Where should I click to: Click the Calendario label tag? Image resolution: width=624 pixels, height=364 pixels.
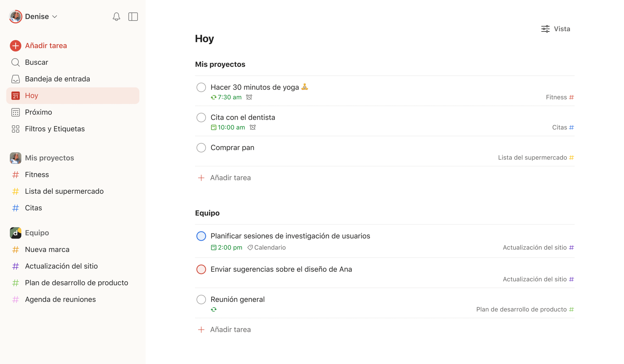(267, 247)
